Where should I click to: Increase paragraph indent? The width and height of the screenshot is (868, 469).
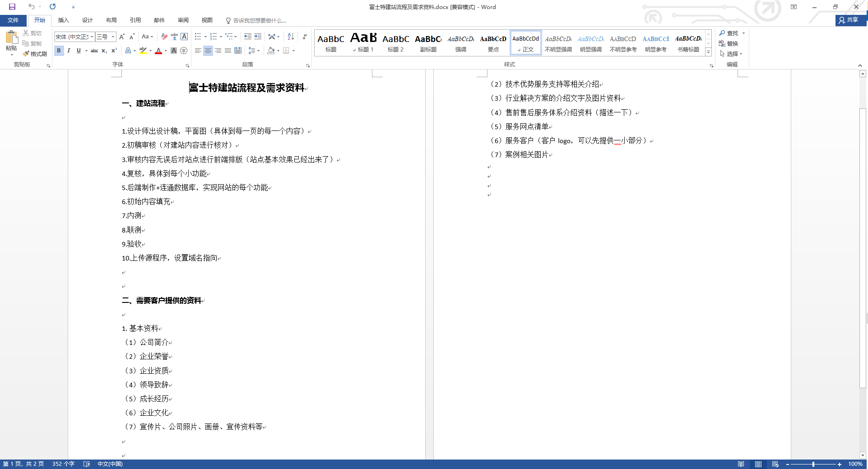258,37
